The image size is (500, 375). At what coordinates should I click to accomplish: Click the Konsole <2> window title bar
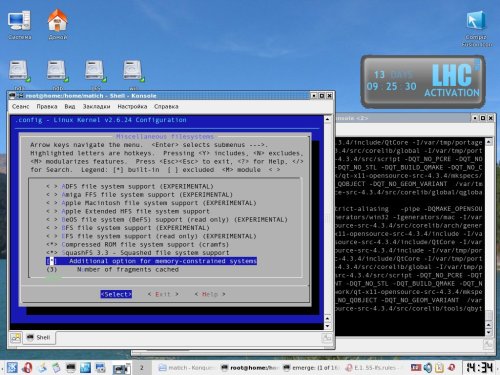[x=402, y=118]
